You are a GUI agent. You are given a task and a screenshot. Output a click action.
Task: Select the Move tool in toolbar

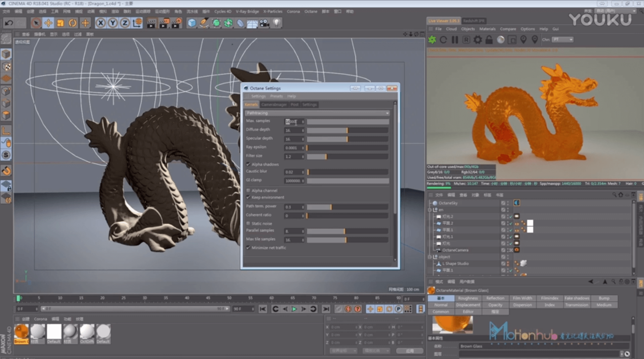(x=48, y=23)
